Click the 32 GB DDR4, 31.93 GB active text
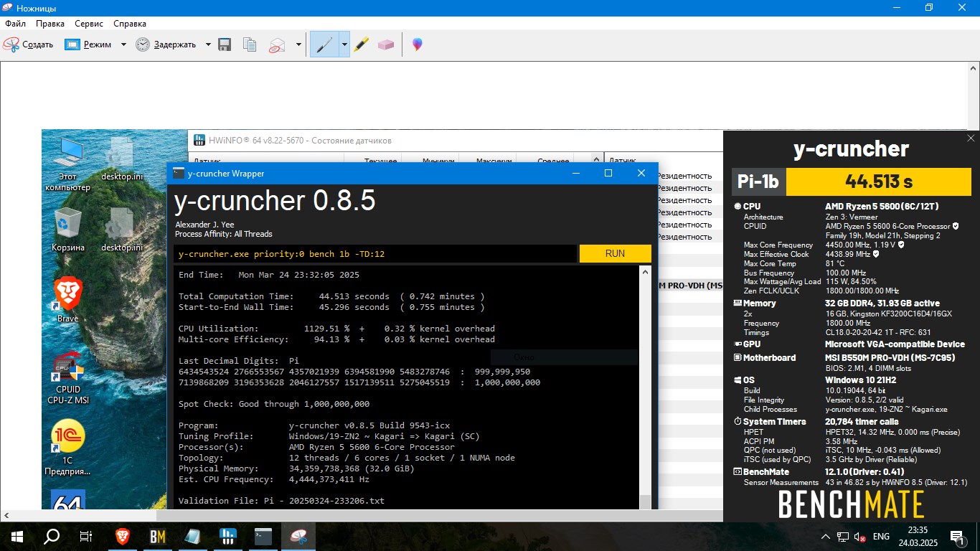Screen dimensions: 980x551 coord(884,303)
